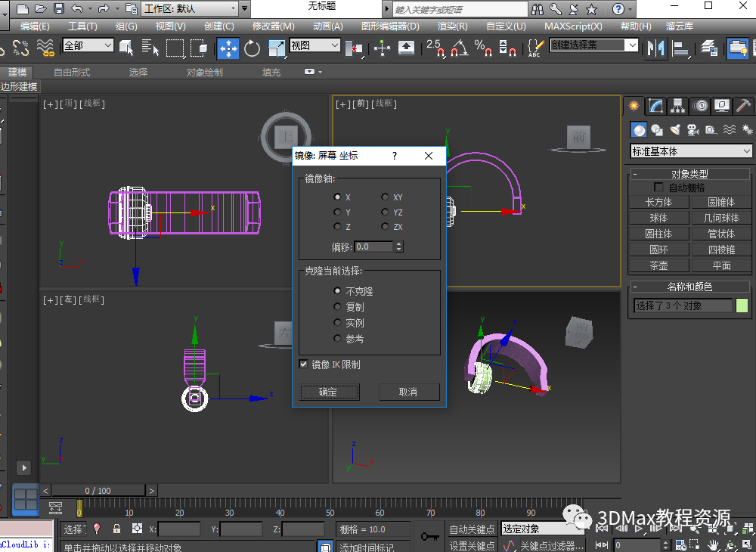Open the 渲染(R) menu
The width and height of the screenshot is (756, 552).
point(452,26)
